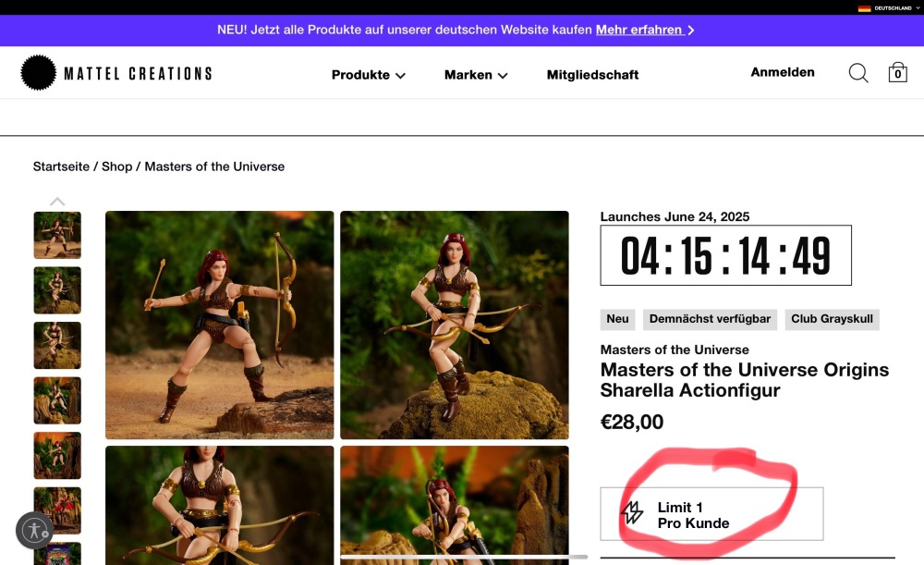Viewport: 924px width, 565px height.
Task: Select the fourth thumbnail in gallery strip
Action: coord(57,400)
